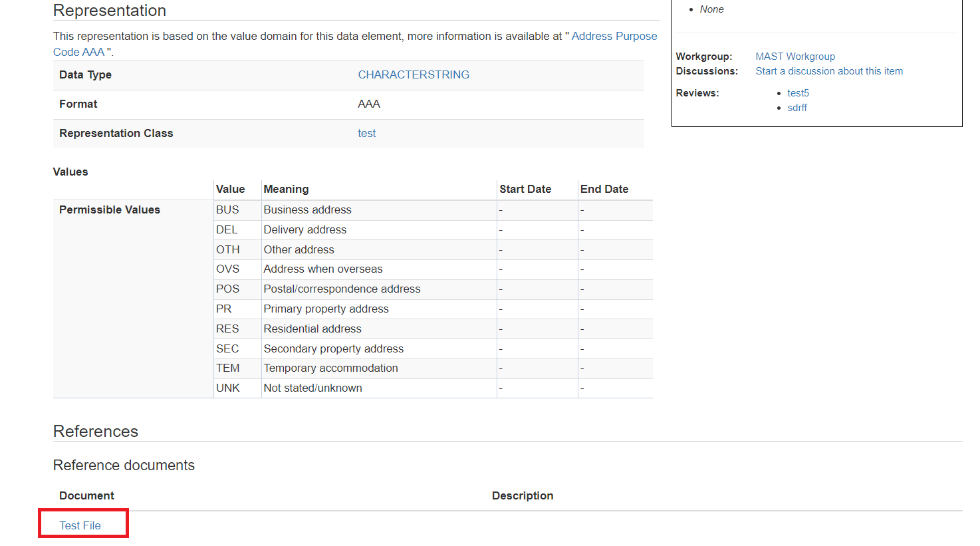
Task: Open the Address Purpose Code AAA link
Action: point(614,37)
